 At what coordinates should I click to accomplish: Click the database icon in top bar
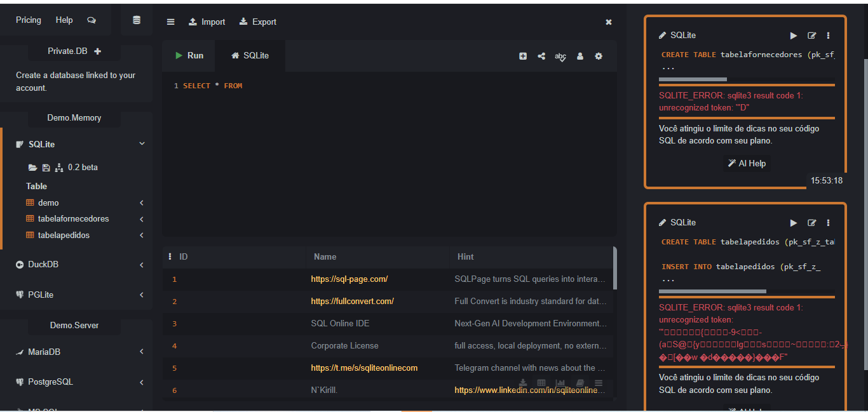pyautogui.click(x=137, y=20)
